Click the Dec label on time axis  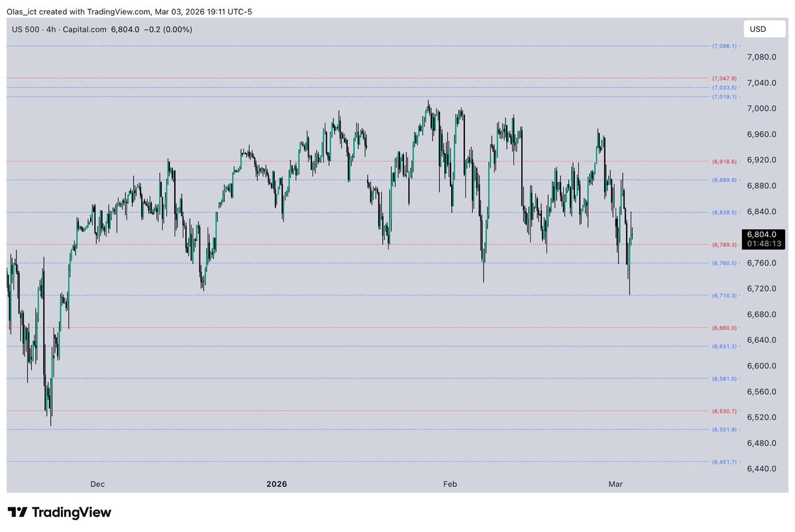pos(97,484)
